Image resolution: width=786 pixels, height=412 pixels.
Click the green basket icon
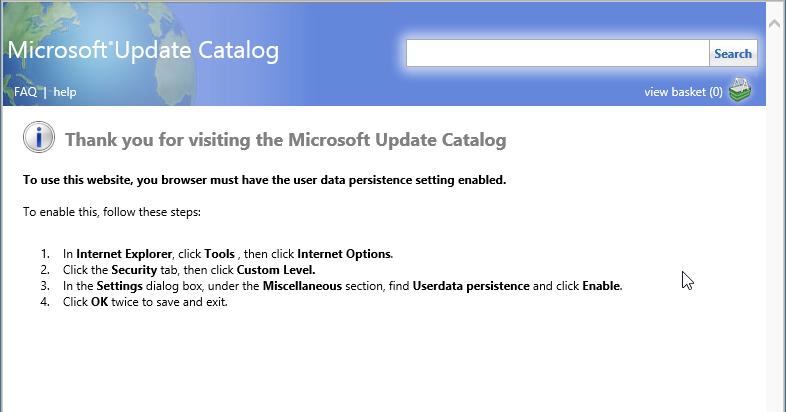tap(740, 91)
